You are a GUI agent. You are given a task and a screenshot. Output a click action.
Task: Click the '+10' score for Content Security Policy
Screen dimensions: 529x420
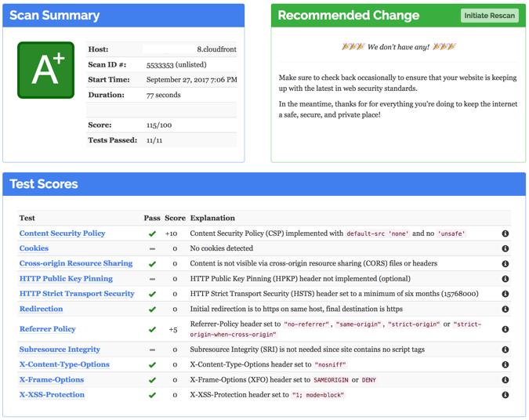tap(171, 234)
